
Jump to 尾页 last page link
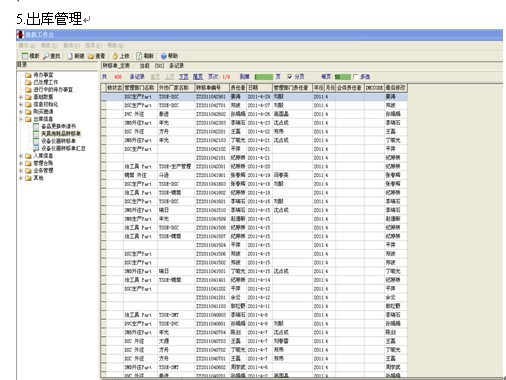point(198,77)
